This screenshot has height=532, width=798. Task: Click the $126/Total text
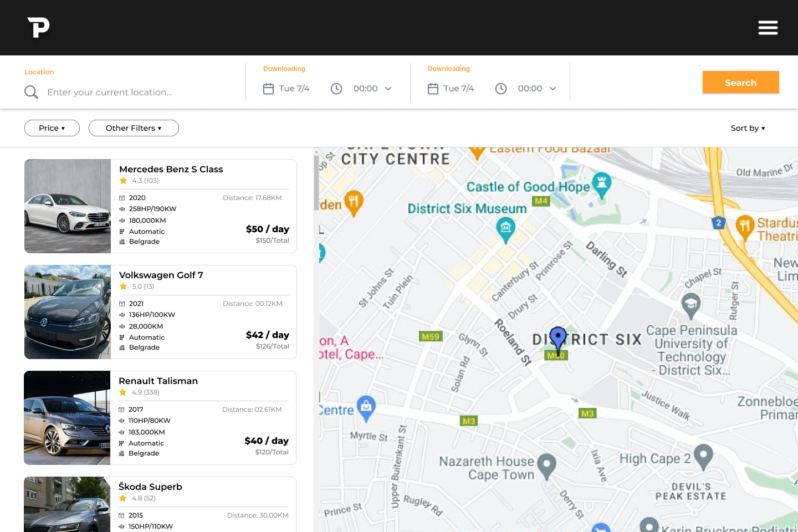[x=273, y=346]
